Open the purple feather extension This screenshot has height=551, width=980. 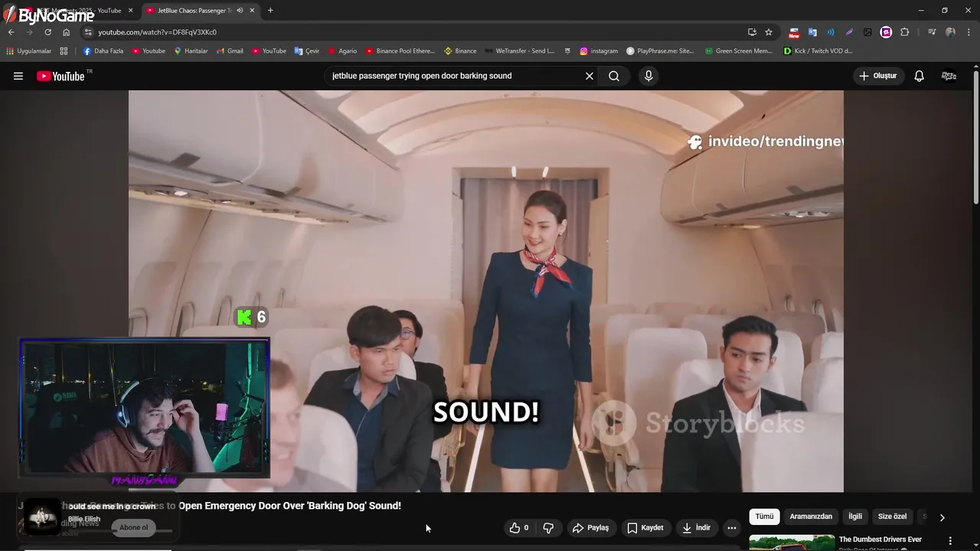(849, 32)
